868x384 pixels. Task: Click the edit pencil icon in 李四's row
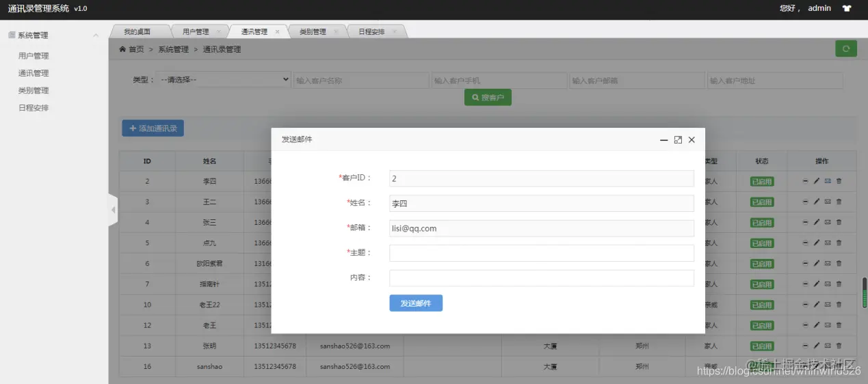pyautogui.click(x=816, y=181)
